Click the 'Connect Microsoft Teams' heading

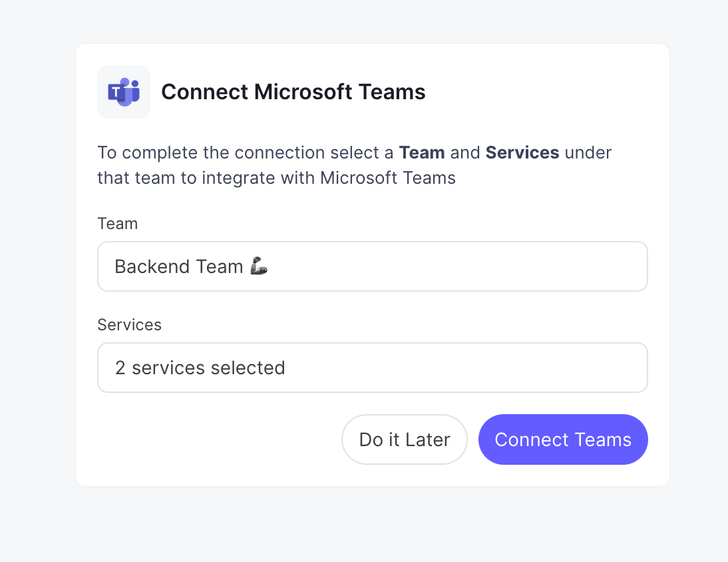click(293, 92)
